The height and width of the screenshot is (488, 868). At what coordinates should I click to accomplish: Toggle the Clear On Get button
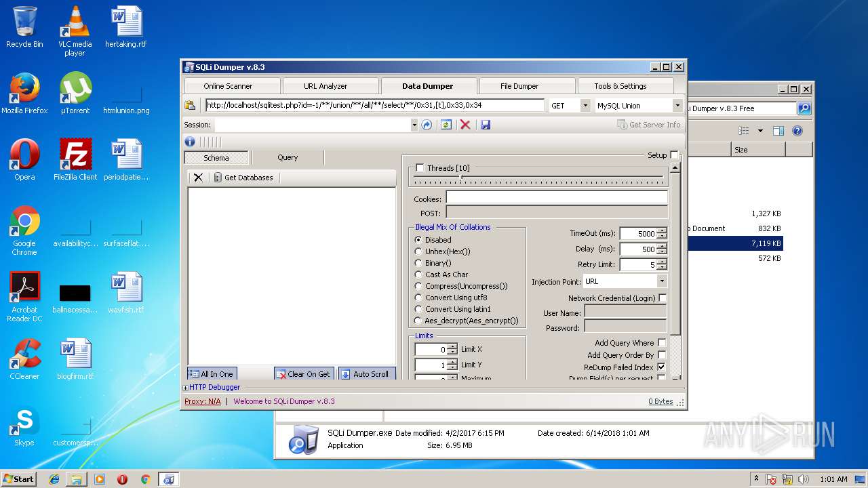[304, 374]
